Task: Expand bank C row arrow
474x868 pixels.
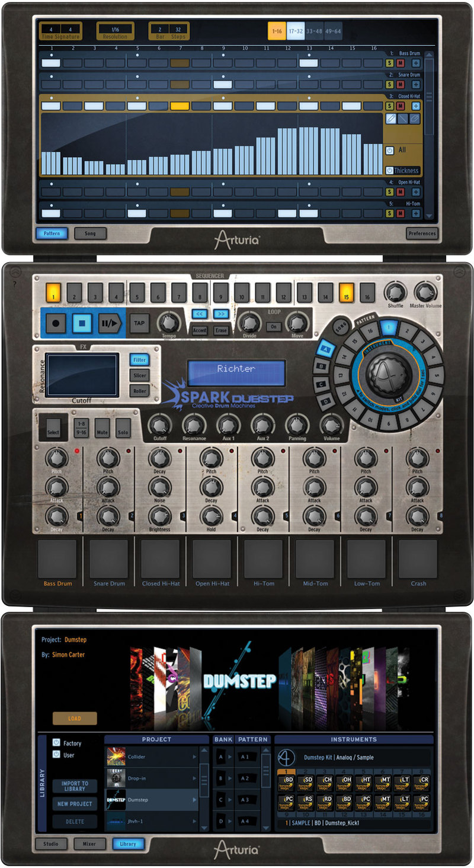Action: coord(229,800)
